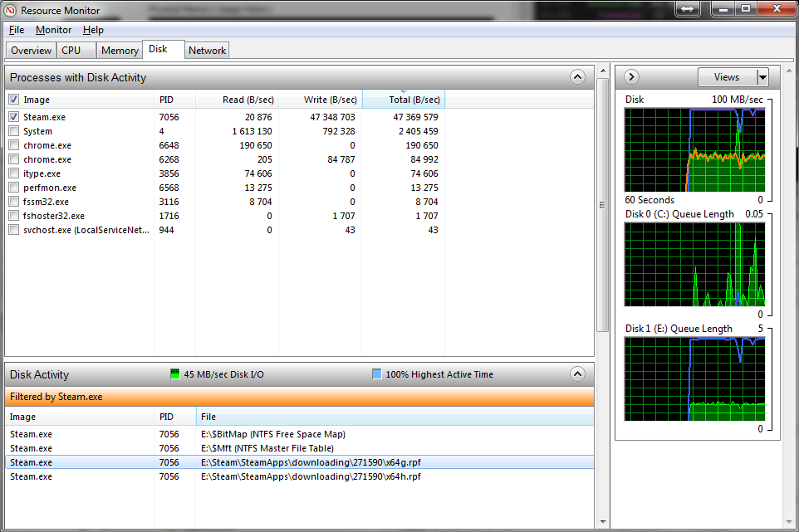Open the File menu
799x532 pixels.
(17, 30)
